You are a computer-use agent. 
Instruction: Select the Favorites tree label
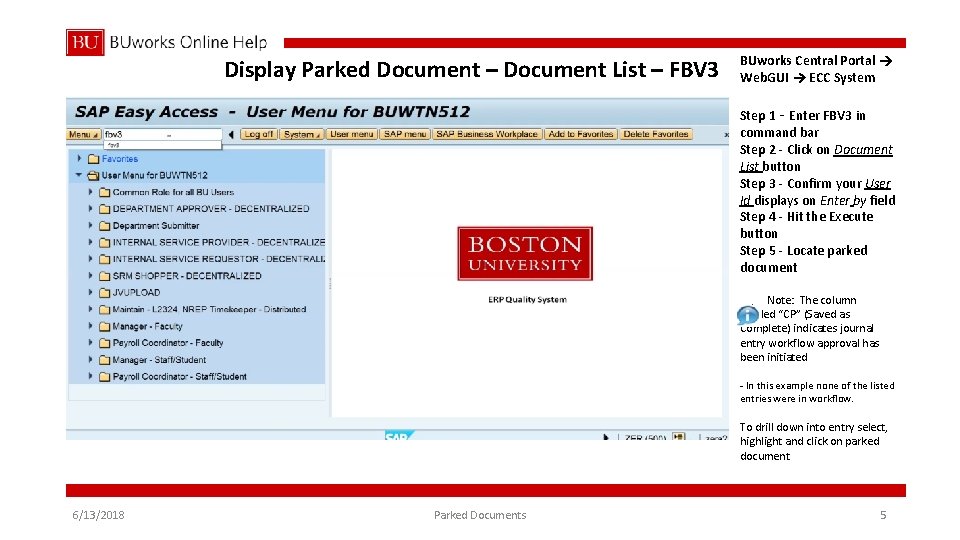(120, 159)
